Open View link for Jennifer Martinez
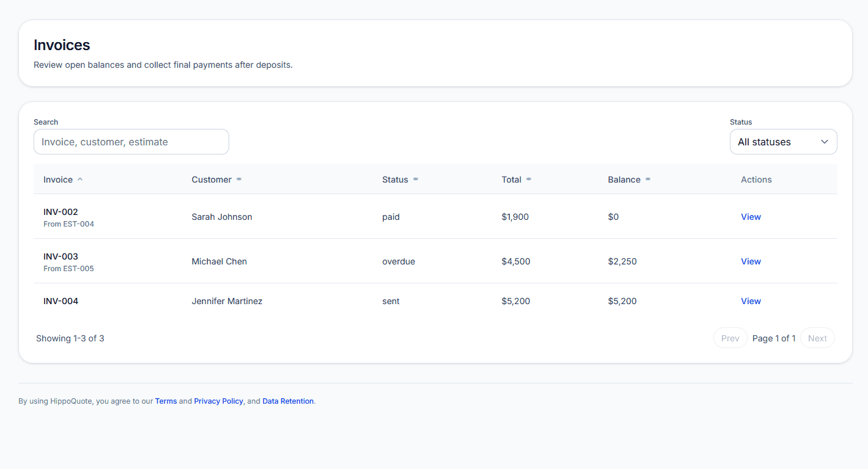Image resolution: width=868 pixels, height=469 pixels. pyautogui.click(x=751, y=301)
